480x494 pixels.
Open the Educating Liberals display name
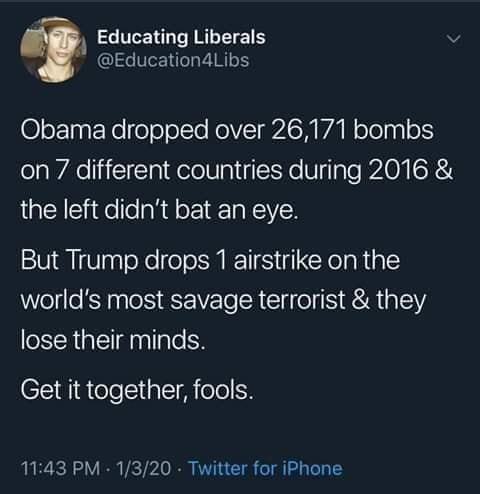181,37
